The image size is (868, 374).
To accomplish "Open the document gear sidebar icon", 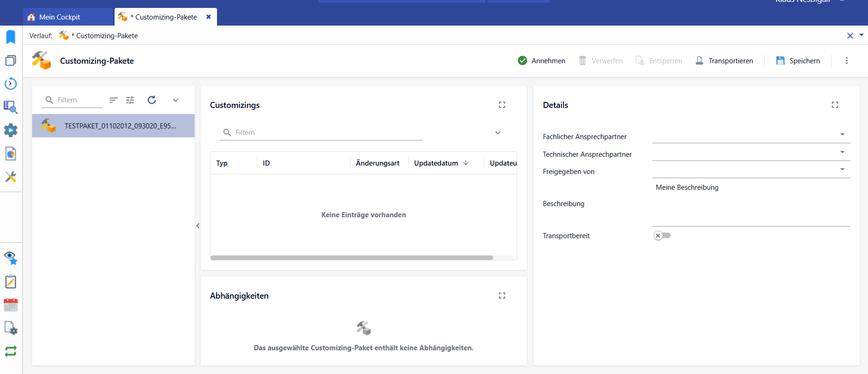I will tap(11, 328).
